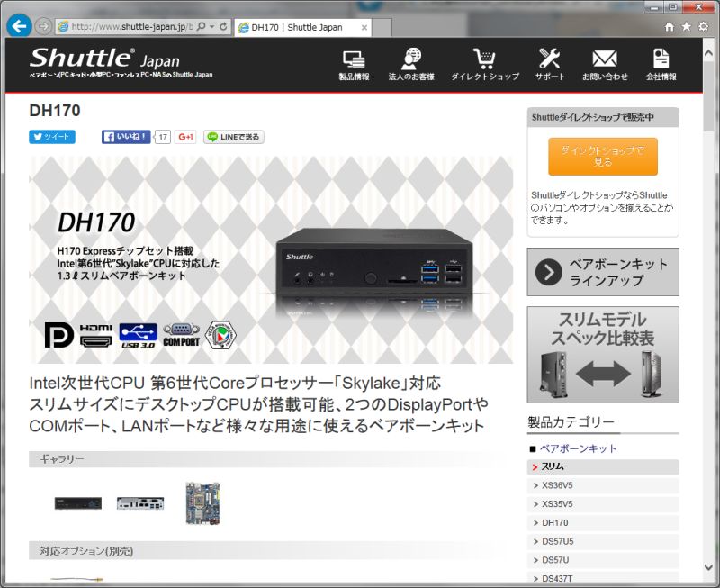Viewport: 720px width, 588px height.
Task: Open the DS57U product link
Action: (603, 560)
